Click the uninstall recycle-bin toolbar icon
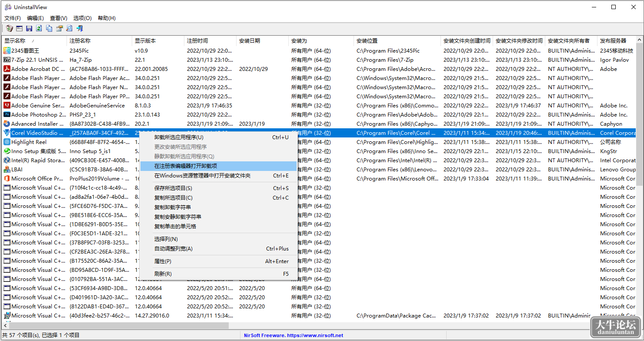 (x=10, y=28)
